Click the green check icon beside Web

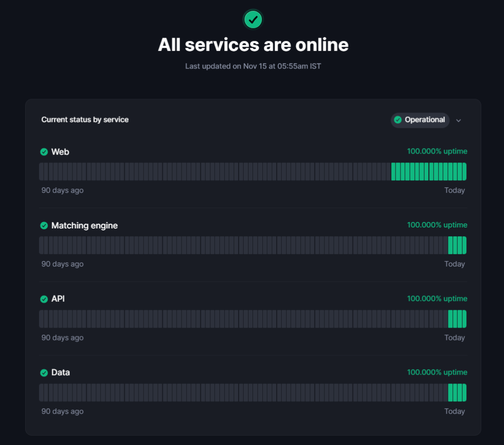(x=44, y=152)
